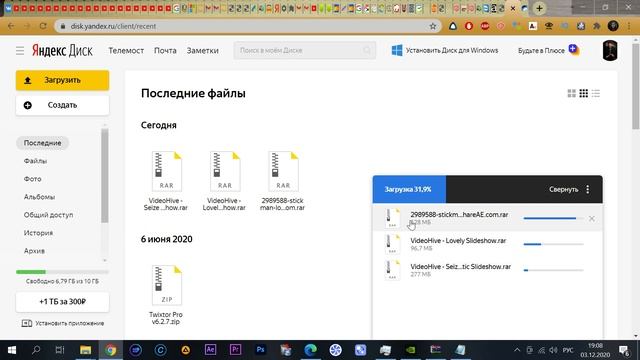Image resolution: width=640 pixels, height=360 pixels.
Task: Click the Загрузить upload button
Action: point(62,80)
